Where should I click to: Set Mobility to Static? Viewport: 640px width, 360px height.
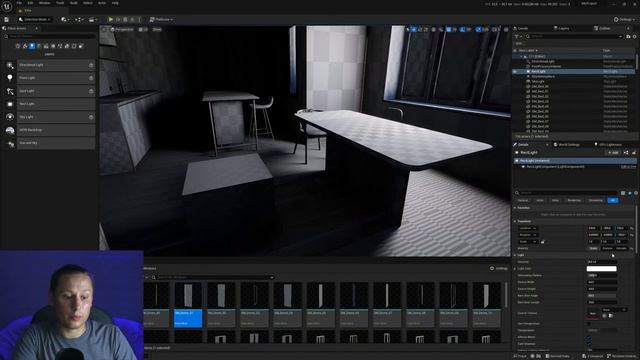tap(593, 248)
